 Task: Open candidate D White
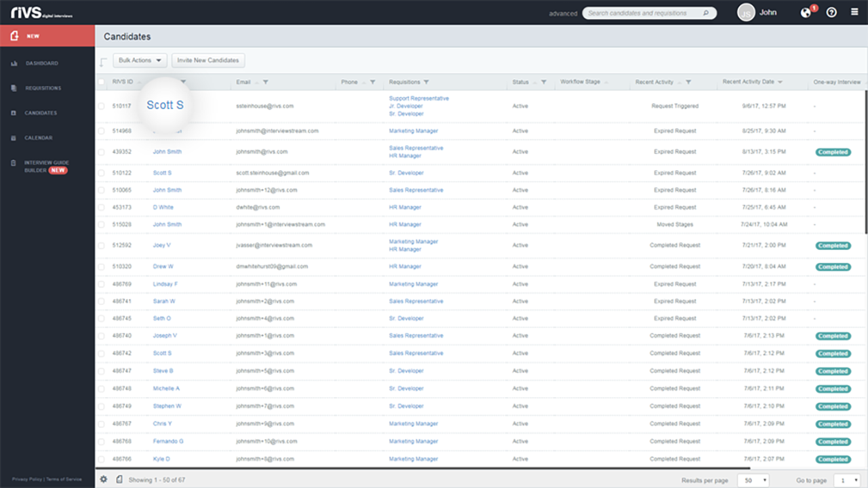[163, 207]
